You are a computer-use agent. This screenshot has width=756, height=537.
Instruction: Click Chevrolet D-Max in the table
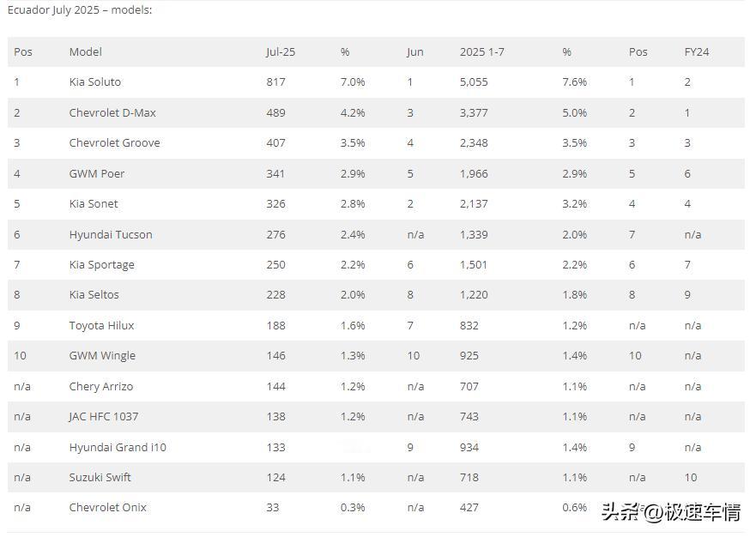click(x=112, y=112)
